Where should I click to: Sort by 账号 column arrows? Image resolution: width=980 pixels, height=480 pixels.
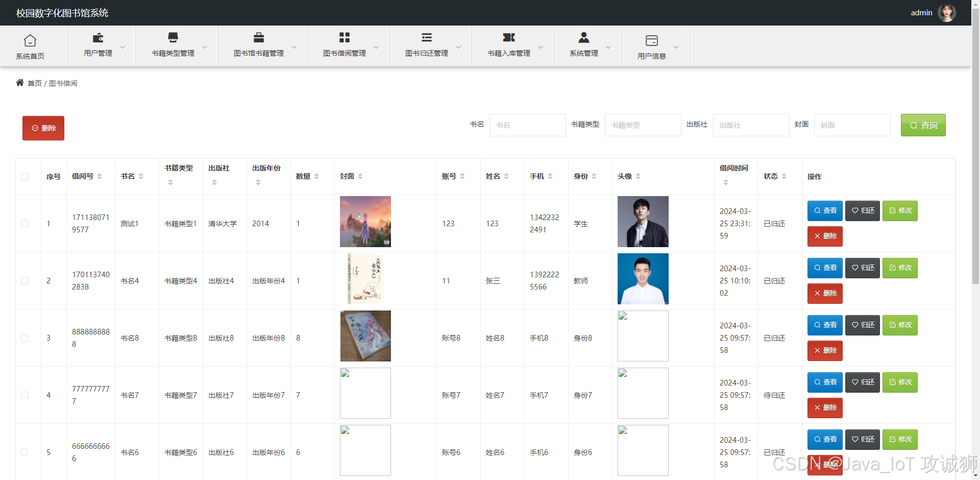(x=462, y=176)
